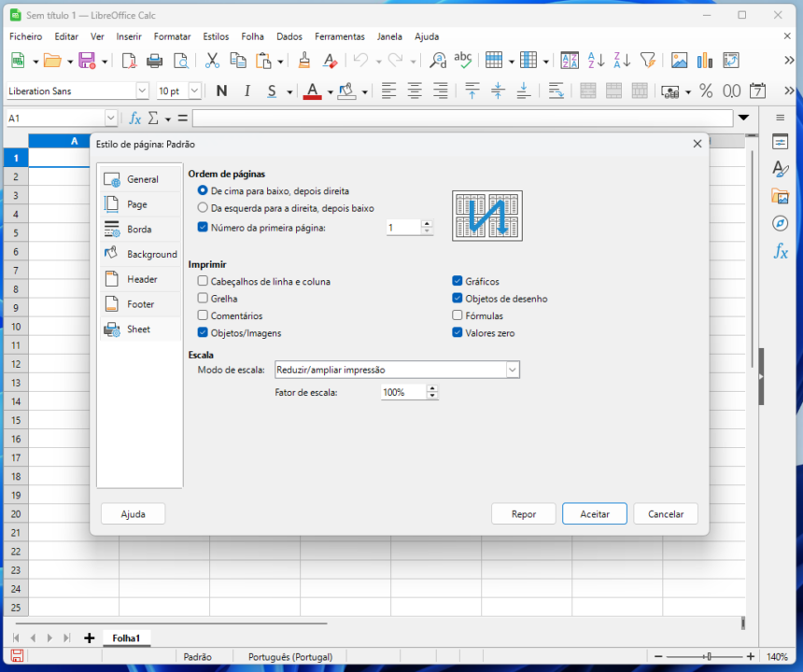Click the Clone formatting paintbrush icon
The height and width of the screenshot is (672, 803).
click(x=304, y=61)
